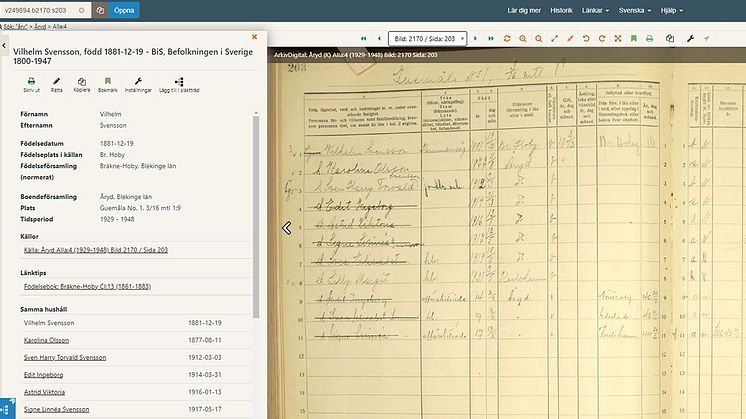Click Kopiera in the record panel

click(80, 83)
